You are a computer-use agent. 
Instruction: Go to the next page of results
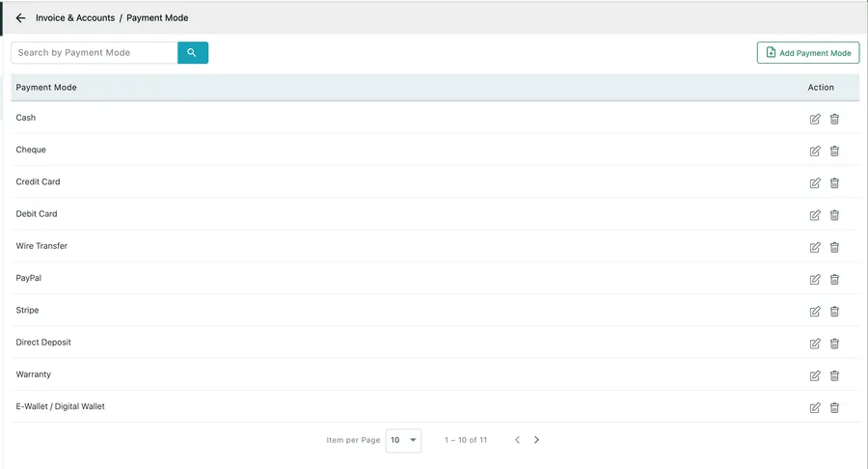point(536,440)
